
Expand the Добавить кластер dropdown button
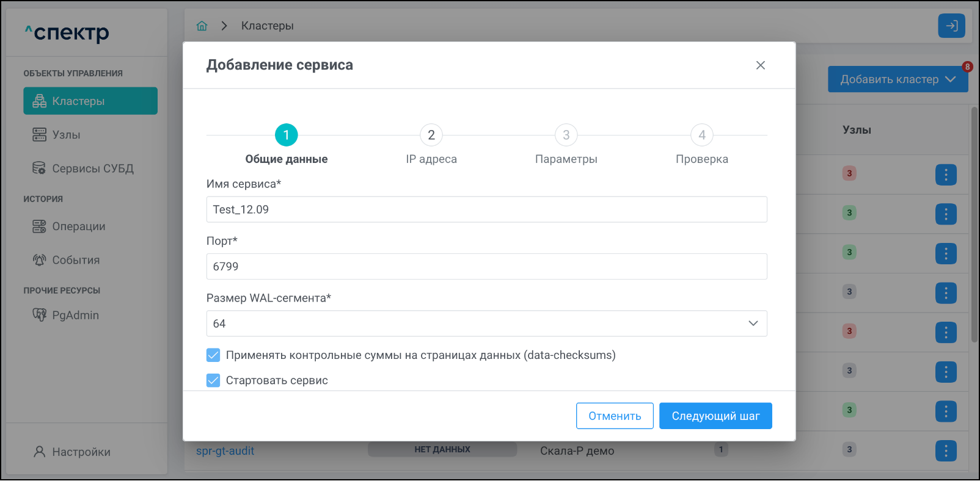[950, 79]
